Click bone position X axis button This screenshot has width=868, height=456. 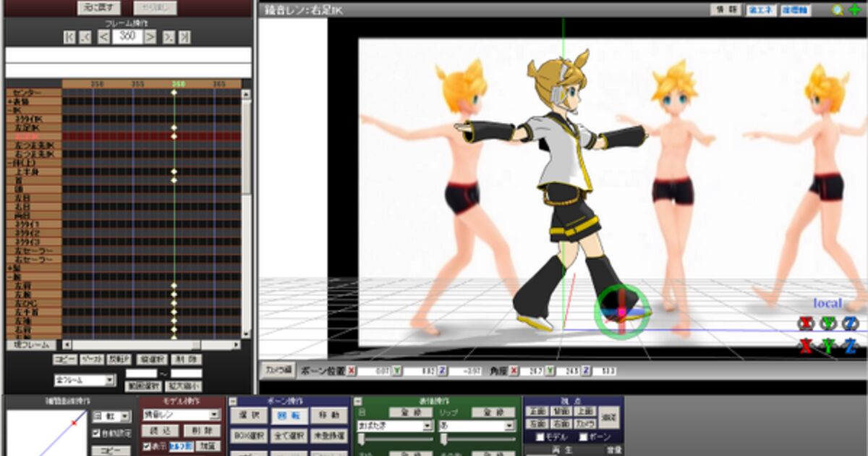coord(352,371)
